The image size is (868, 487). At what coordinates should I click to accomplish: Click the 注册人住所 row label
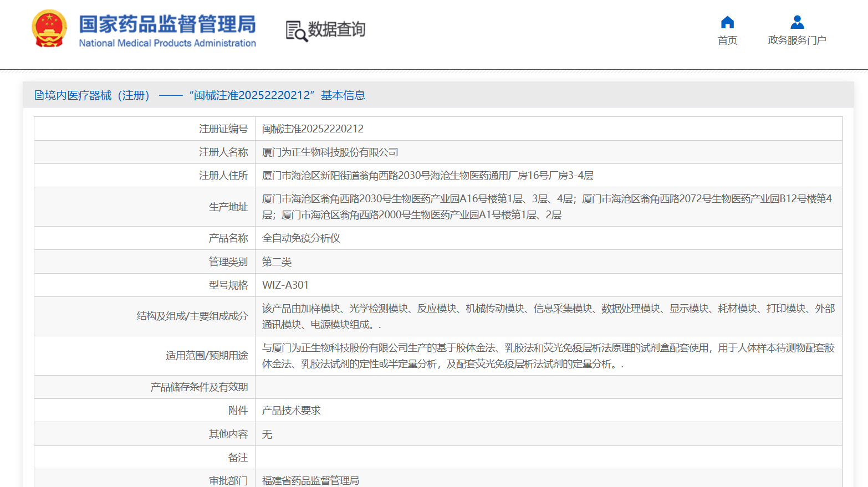coord(223,176)
